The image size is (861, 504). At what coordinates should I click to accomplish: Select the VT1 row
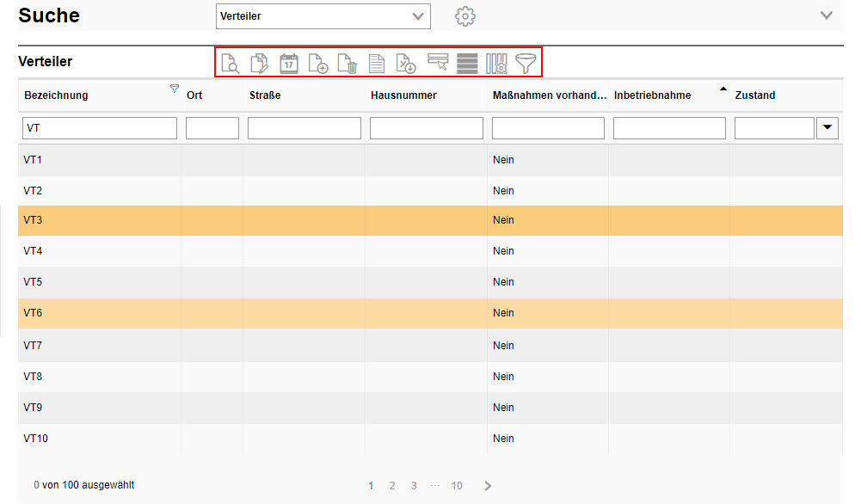(430, 160)
